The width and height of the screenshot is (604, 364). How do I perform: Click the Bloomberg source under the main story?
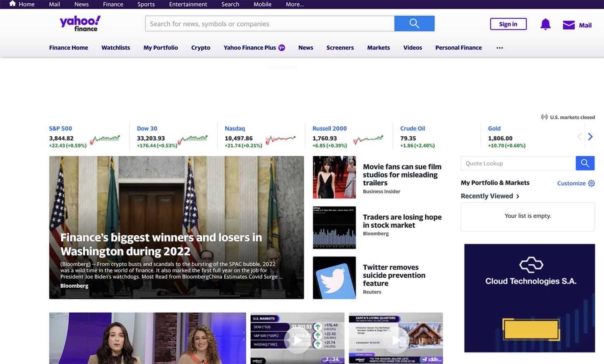tap(74, 286)
